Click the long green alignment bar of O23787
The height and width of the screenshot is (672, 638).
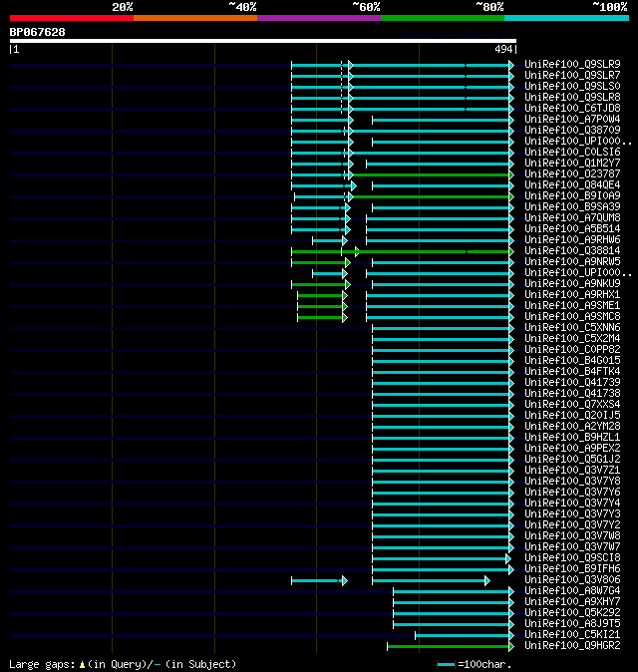tap(431, 174)
